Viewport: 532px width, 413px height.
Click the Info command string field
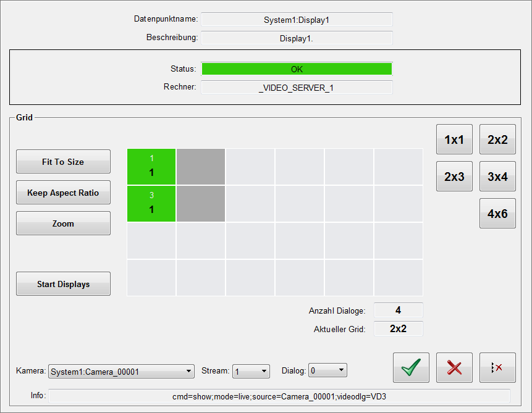coord(279,396)
